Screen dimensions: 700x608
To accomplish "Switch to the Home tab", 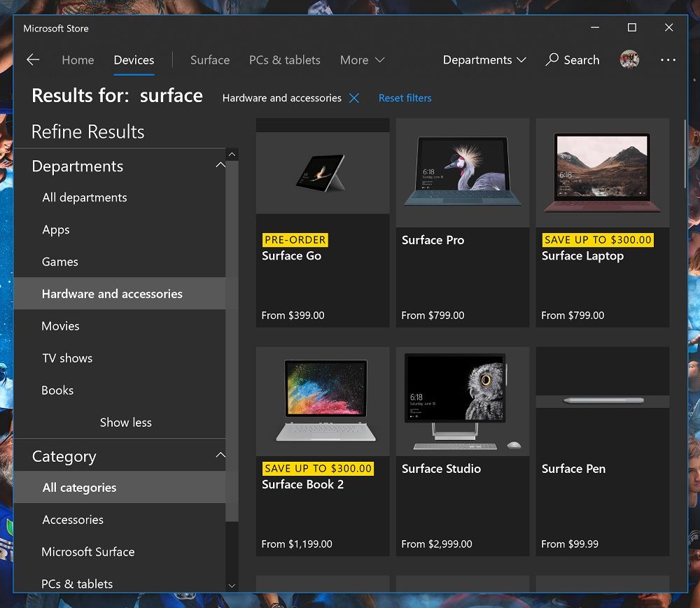I will point(78,60).
